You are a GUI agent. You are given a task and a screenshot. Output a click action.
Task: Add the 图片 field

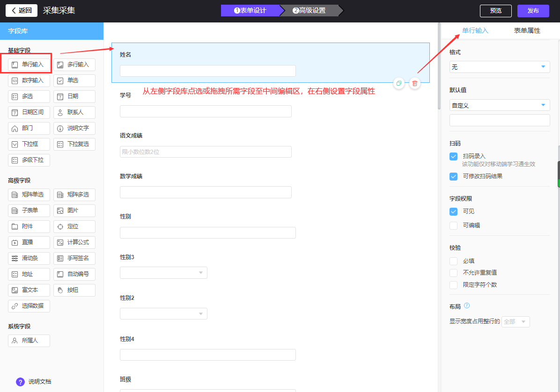(74, 211)
